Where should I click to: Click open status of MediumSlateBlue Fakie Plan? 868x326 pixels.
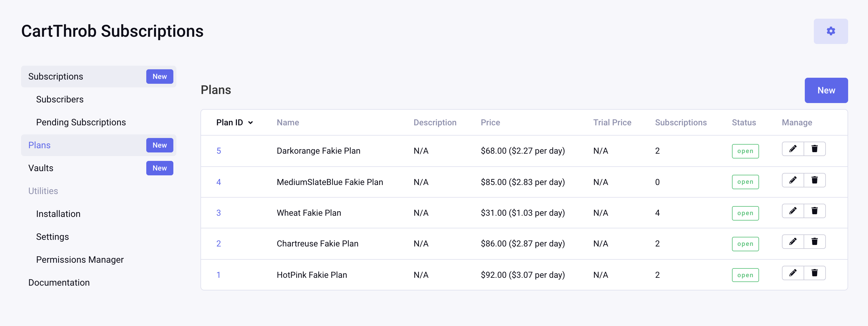(745, 182)
